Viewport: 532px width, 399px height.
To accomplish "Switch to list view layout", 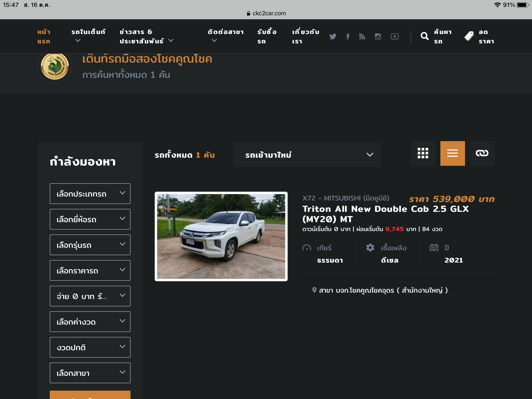I will pyautogui.click(x=452, y=153).
